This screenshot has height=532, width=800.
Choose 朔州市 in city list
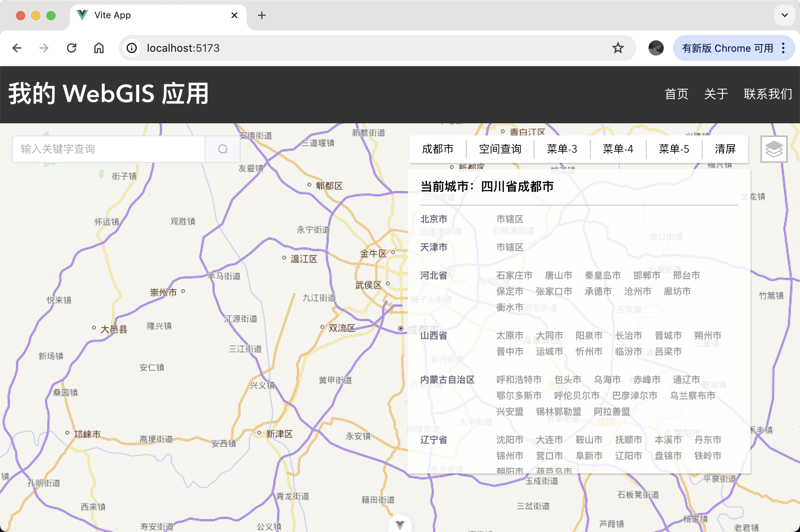(708, 336)
